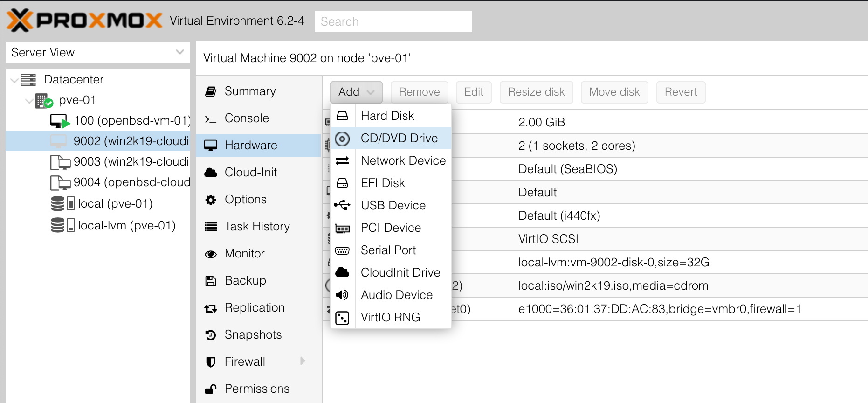Click the Search input field

pyautogui.click(x=393, y=21)
